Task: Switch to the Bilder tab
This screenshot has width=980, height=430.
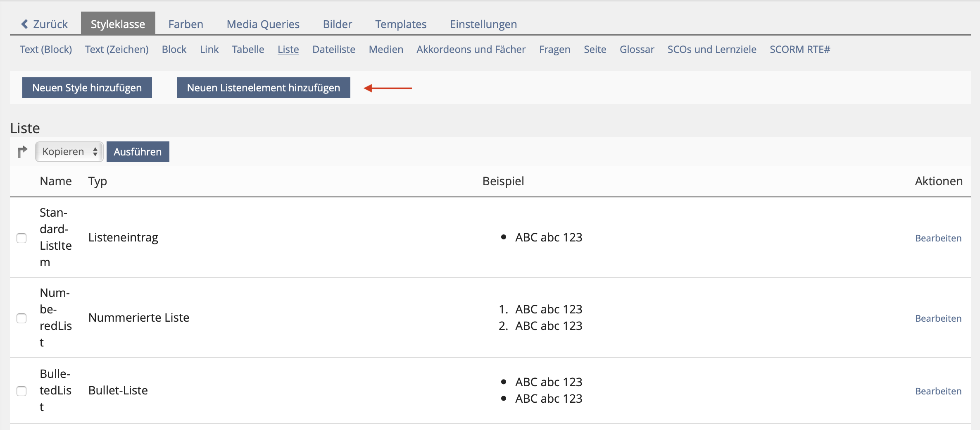Action: [338, 24]
